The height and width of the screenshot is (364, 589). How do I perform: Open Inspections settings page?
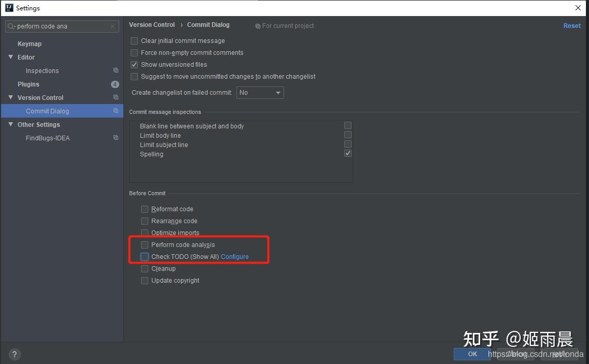point(42,71)
